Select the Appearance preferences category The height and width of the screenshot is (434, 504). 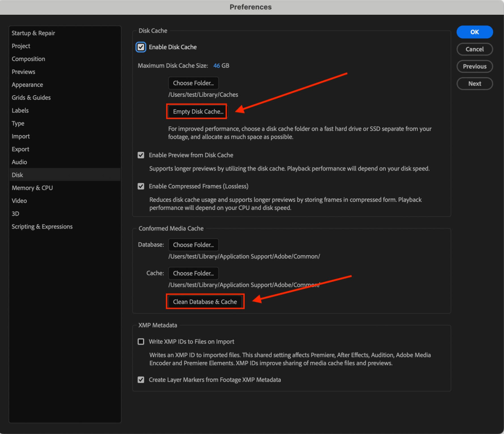(27, 84)
